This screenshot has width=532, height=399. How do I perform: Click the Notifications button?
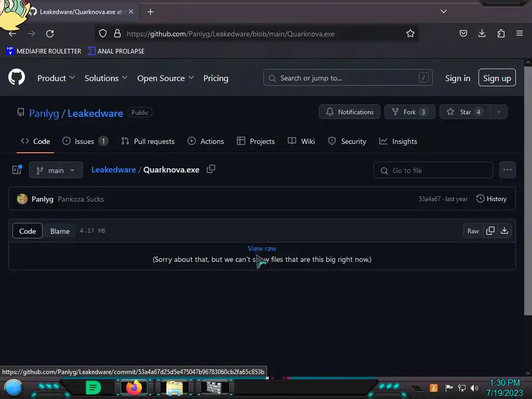(x=350, y=112)
